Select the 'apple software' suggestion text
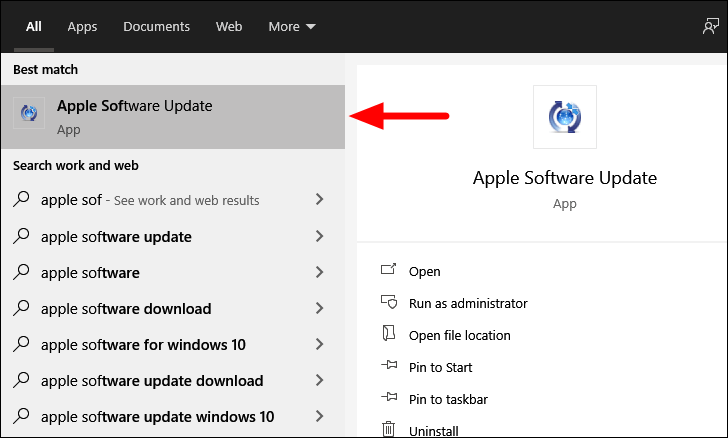Screen dimensions: 728x438 90,273
